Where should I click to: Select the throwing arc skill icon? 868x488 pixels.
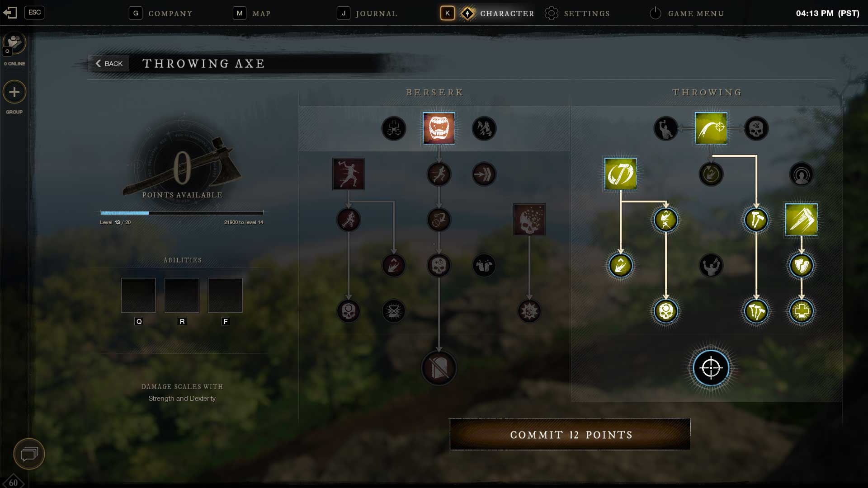710,128
